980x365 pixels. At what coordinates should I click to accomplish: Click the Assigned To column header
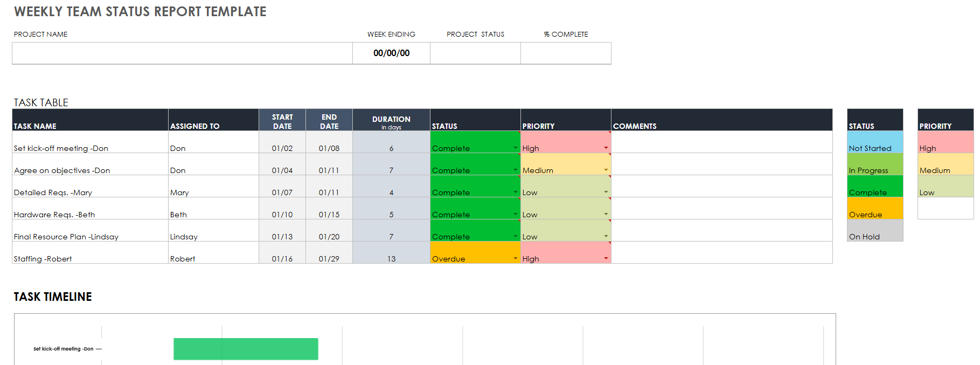click(x=213, y=120)
